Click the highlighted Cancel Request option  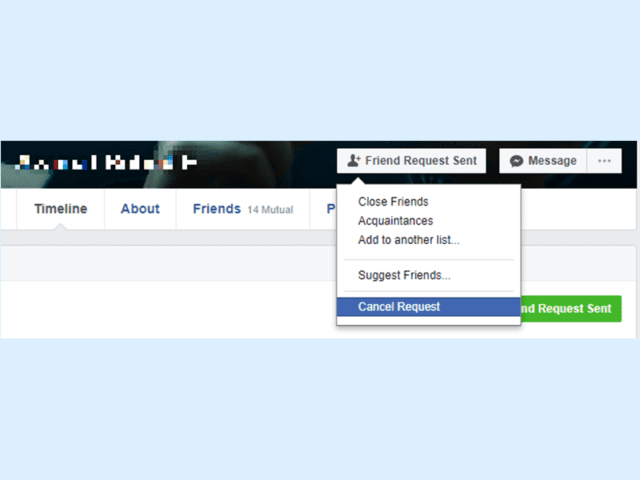429,307
